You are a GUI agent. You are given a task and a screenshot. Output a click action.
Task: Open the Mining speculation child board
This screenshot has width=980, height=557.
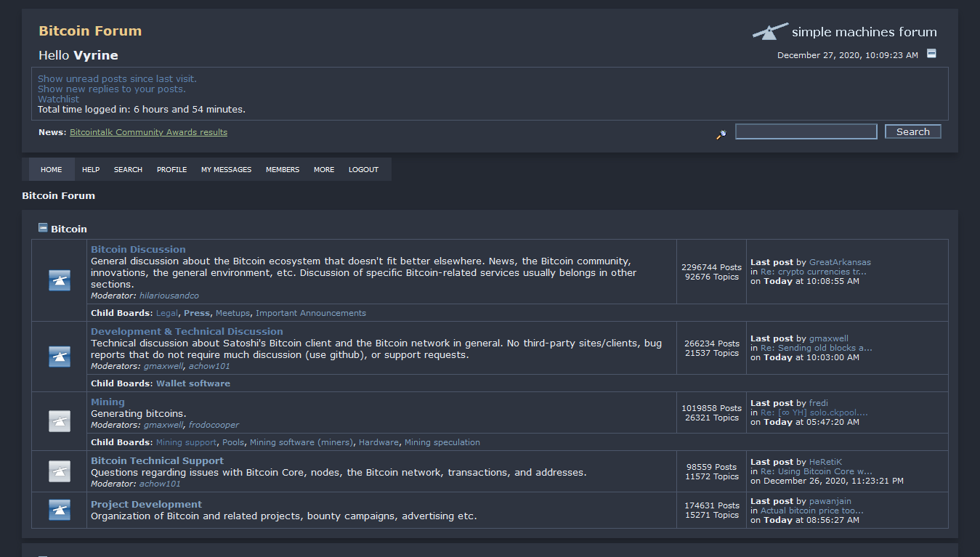click(x=442, y=442)
